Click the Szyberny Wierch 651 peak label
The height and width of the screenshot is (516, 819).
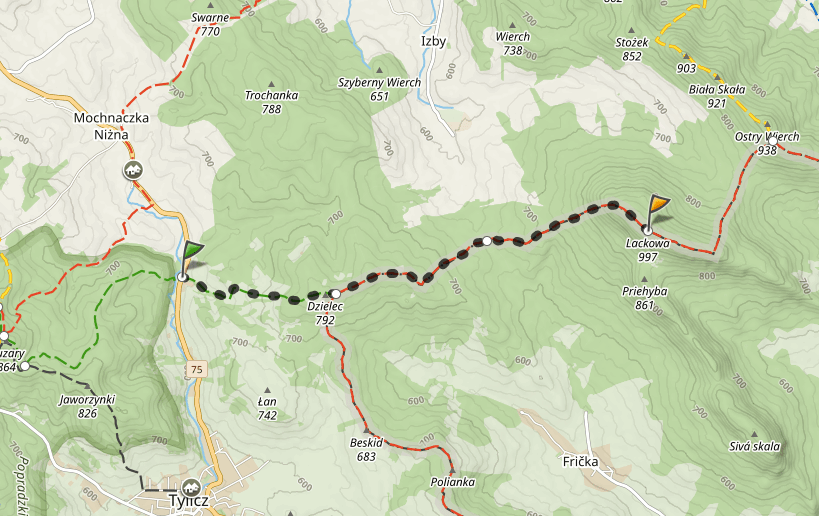[x=379, y=89]
